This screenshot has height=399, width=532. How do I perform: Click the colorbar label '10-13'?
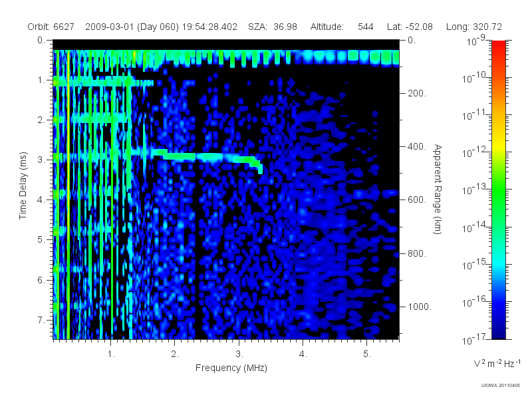[x=474, y=190]
